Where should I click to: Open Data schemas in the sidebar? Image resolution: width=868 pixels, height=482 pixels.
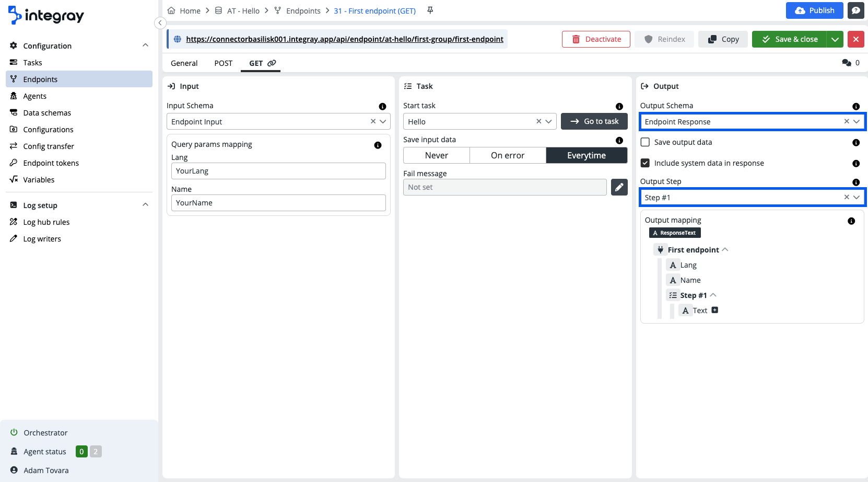[47, 113]
